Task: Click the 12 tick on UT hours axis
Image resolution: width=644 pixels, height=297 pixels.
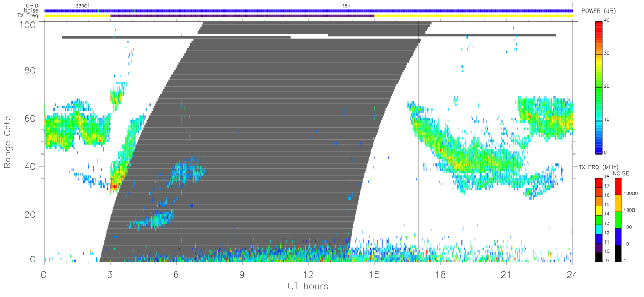Action: click(308, 274)
